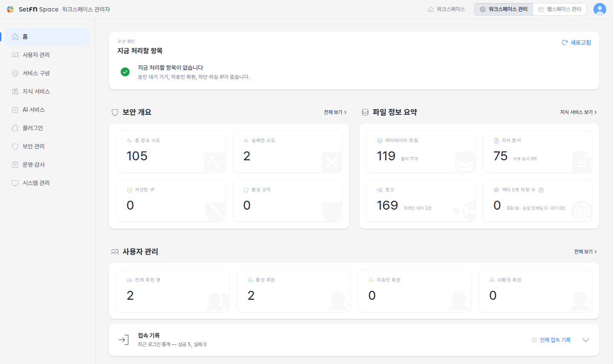
Task: Click the 지식 서비스 sidebar icon
Action: coord(15,91)
